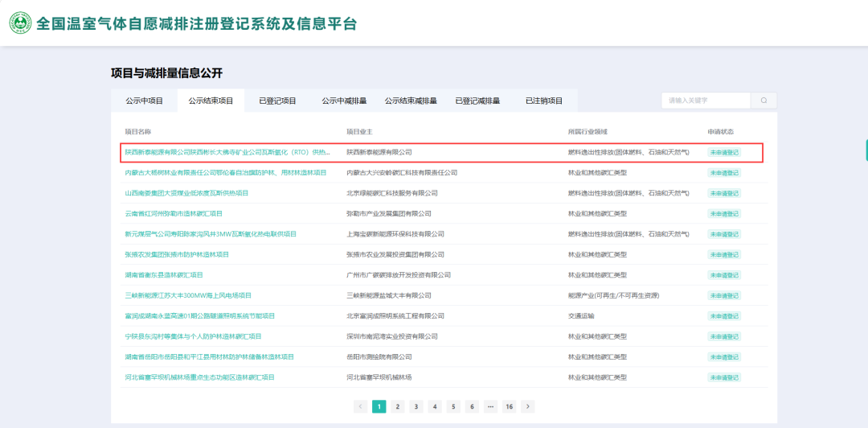Go to next page arrow in pagination

[528, 406]
